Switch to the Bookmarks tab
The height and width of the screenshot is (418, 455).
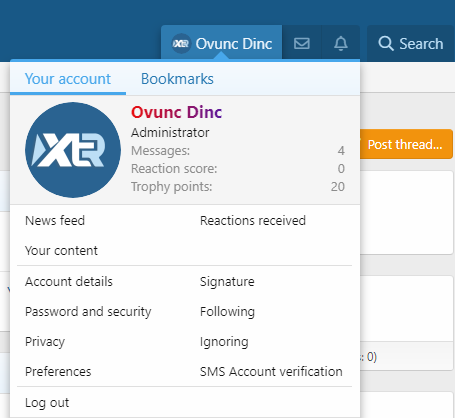point(177,79)
